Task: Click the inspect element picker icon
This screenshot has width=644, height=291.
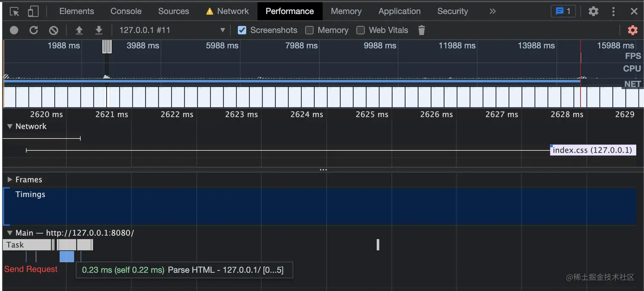Action: [x=14, y=11]
